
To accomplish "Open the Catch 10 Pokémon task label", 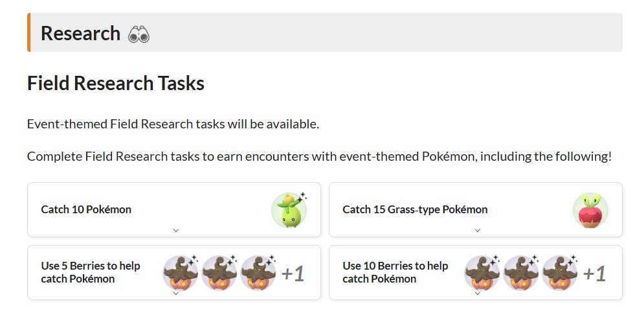I will pyautogui.click(x=86, y=209).
